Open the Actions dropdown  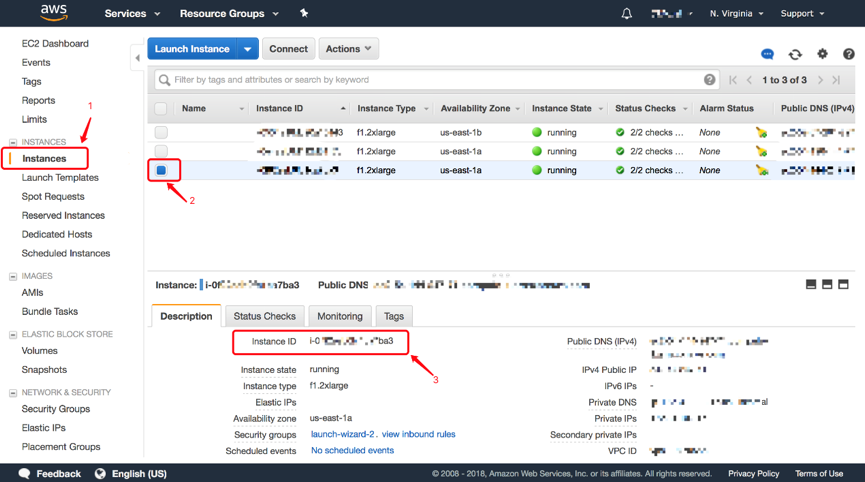(349, 49)
